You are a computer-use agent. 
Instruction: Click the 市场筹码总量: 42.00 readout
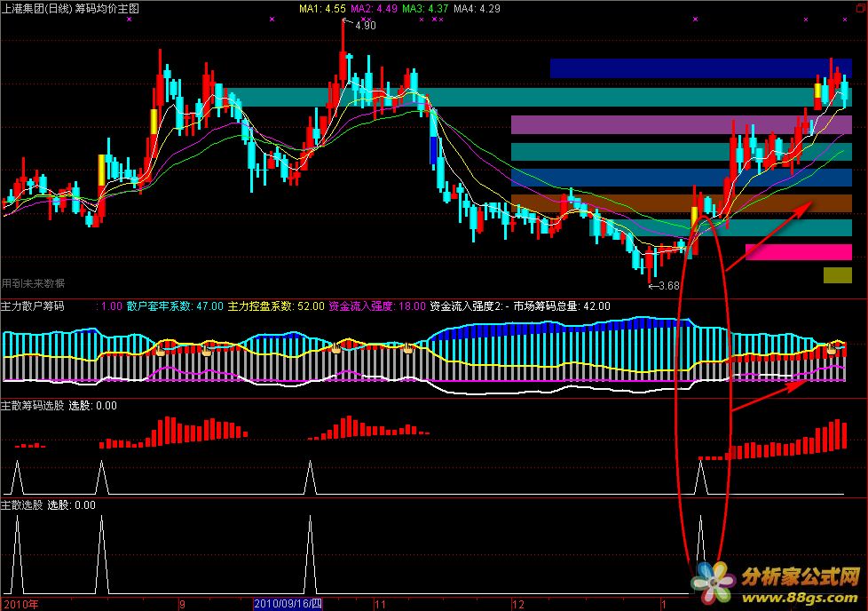(562, 305)
